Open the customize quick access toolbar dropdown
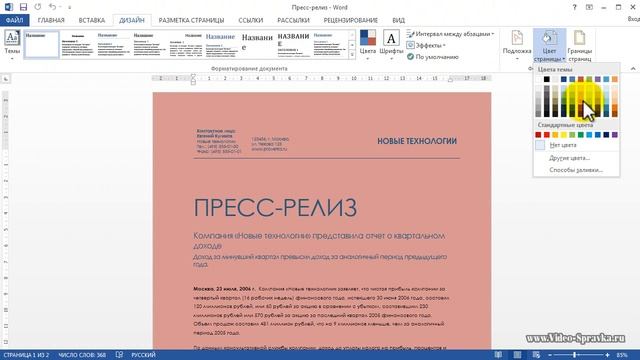Viewport: 640px width, 360px height. coord(69,7)
